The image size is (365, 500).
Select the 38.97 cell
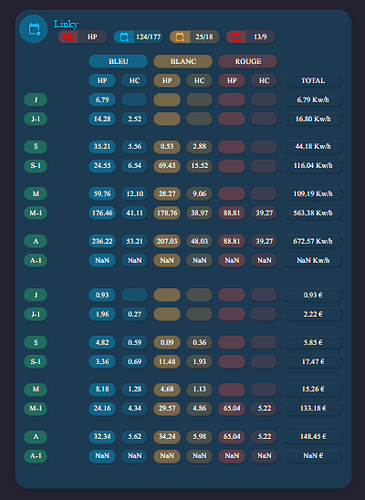[199, 213]
